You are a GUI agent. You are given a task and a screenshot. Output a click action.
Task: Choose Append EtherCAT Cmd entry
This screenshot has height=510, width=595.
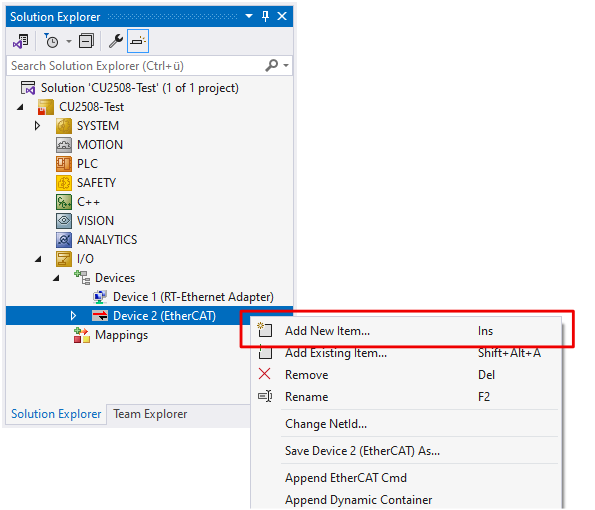[x=406, y=478]
